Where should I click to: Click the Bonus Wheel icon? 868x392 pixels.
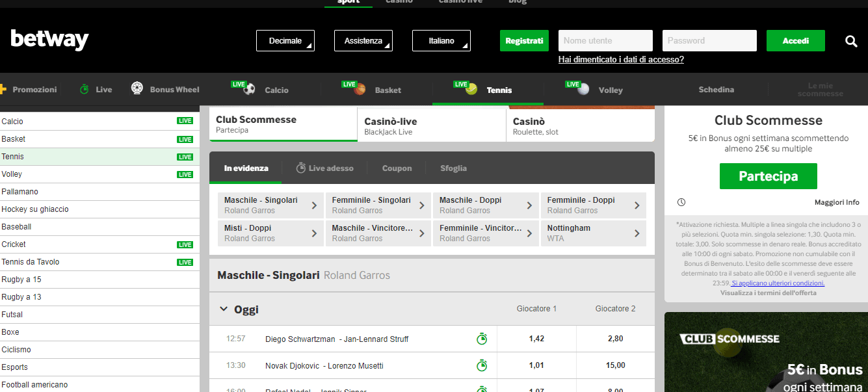pos(137,89)
